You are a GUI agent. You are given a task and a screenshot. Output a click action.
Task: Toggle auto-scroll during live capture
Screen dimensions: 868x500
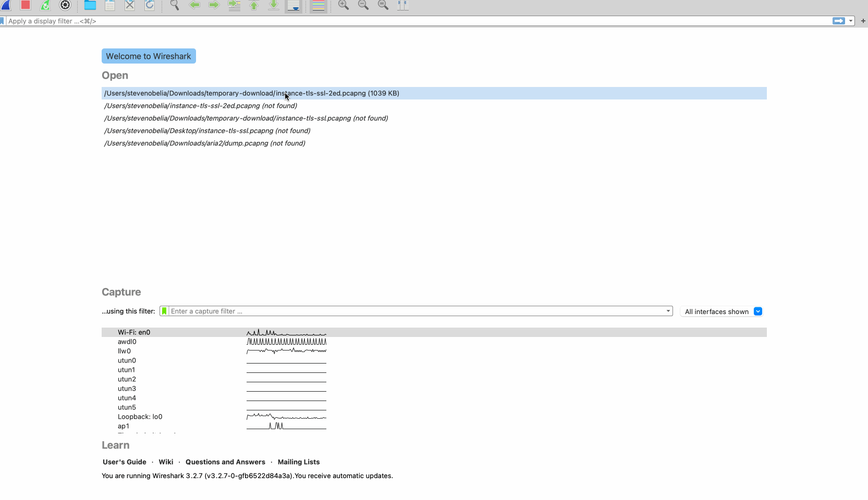tap(294, 5)
